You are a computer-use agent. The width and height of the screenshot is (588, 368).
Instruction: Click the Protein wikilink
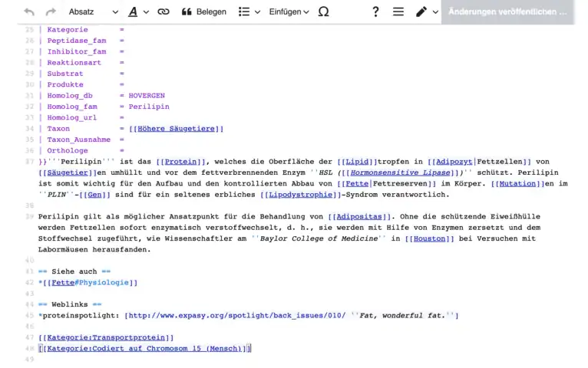[x=180, y=162]
